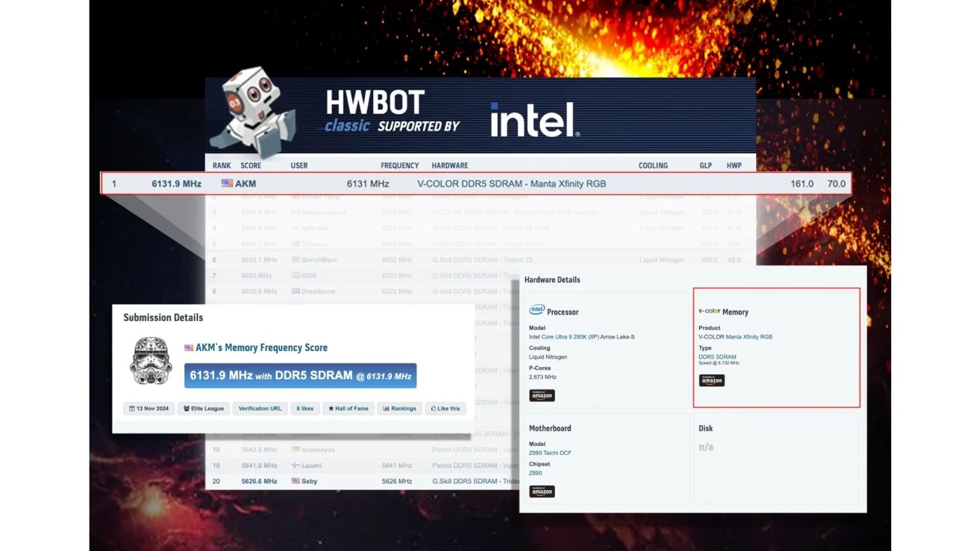Screen dimensions: 980x551
Task: Click the 6131.9 MHz score in rank 1 row
Action: 176,184
